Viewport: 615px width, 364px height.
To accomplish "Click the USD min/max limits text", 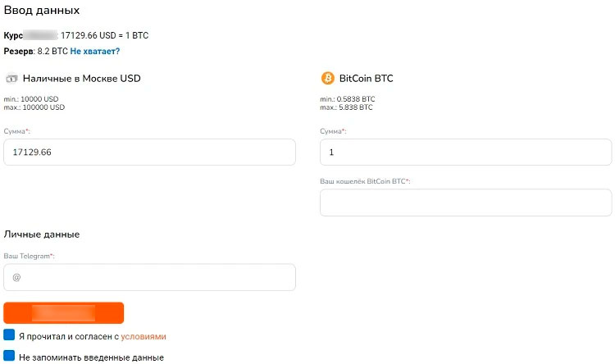I will coord(34,103).
